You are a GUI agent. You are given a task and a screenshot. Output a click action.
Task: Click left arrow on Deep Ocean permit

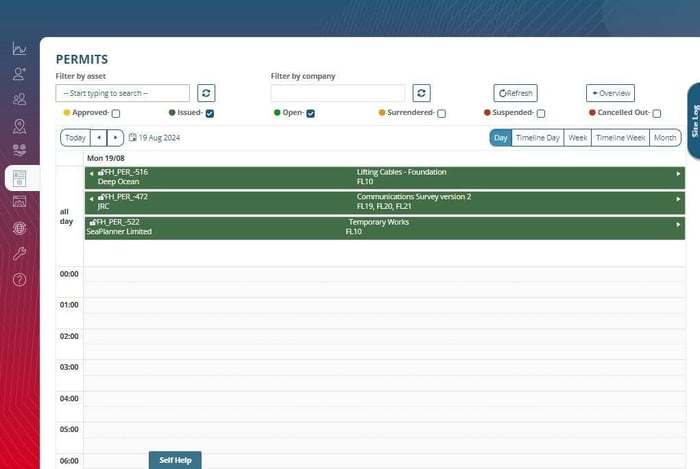pos(92,174)
